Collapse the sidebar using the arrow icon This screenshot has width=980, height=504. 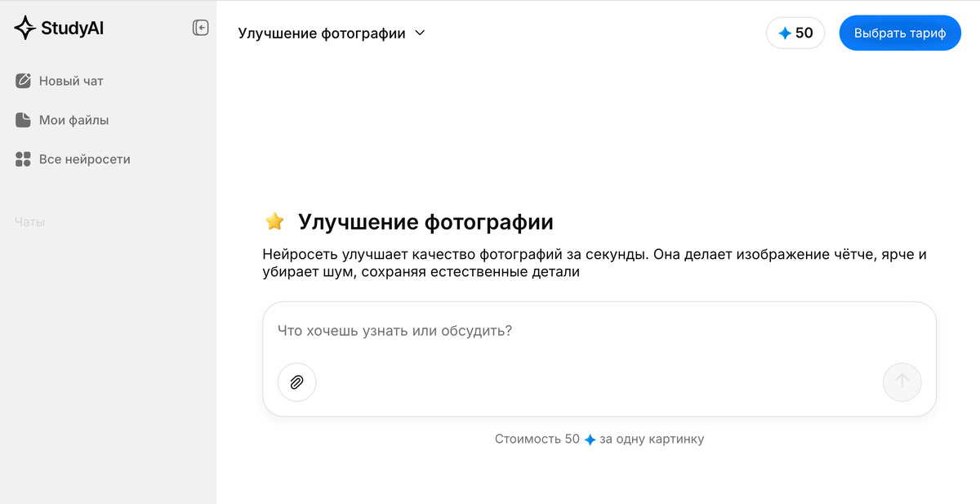pos(200,27)
